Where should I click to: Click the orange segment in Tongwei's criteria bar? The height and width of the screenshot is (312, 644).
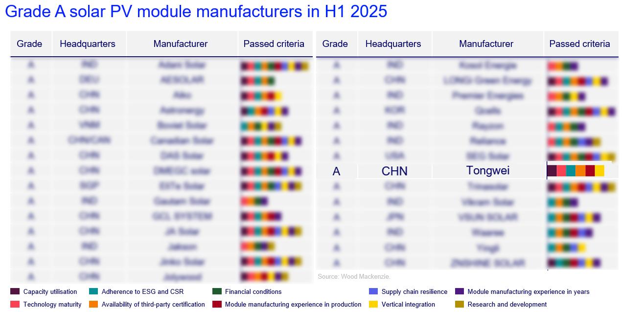click(x=580, y=171)
